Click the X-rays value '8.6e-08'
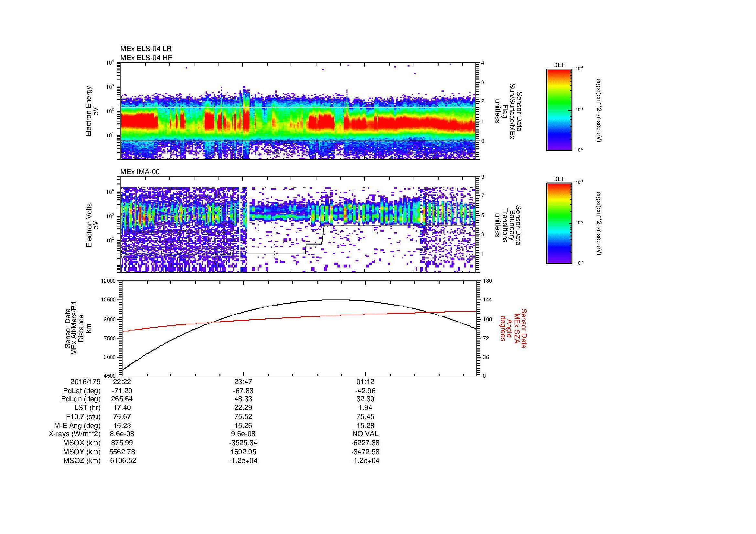756x534 pixels. (122, 434)
